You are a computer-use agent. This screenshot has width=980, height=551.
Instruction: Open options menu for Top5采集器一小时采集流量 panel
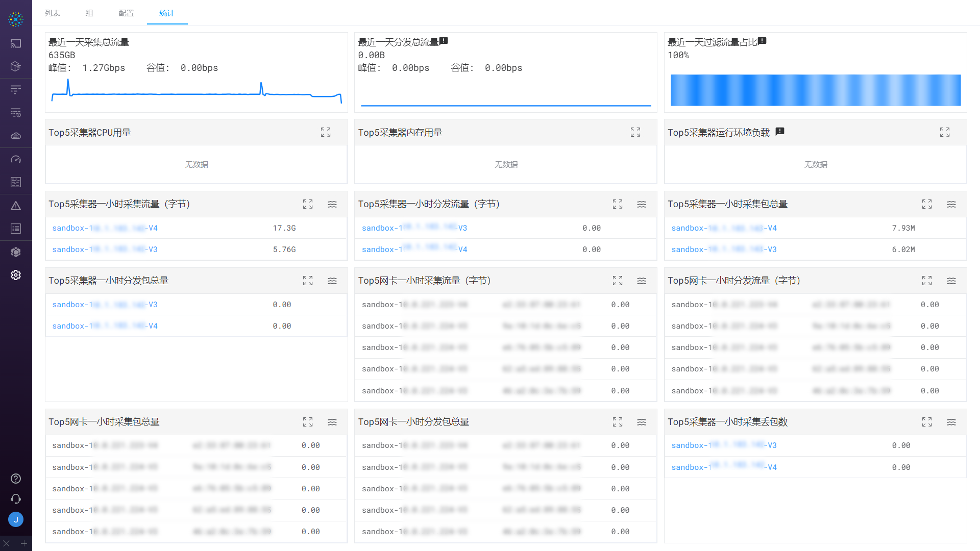click(x=332, y=205)
